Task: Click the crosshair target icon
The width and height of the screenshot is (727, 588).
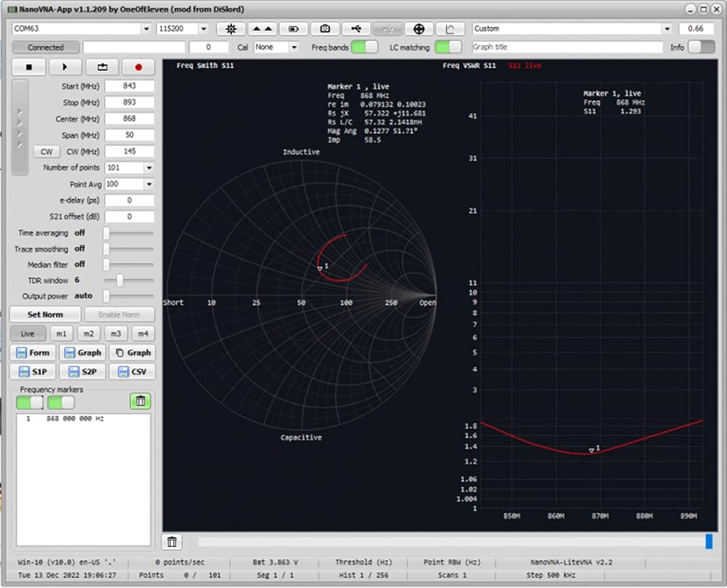Action: pyautogui.click(x=419, y=29)
